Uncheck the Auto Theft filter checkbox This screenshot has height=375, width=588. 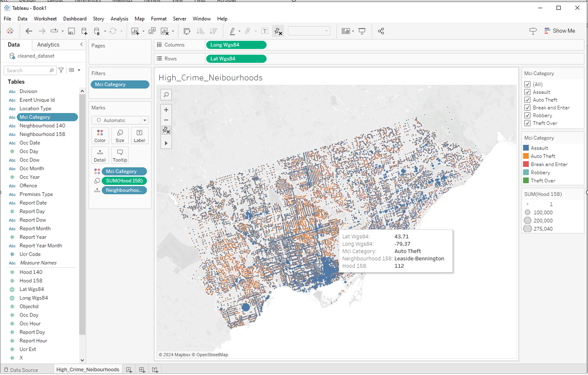click(527, 100)
